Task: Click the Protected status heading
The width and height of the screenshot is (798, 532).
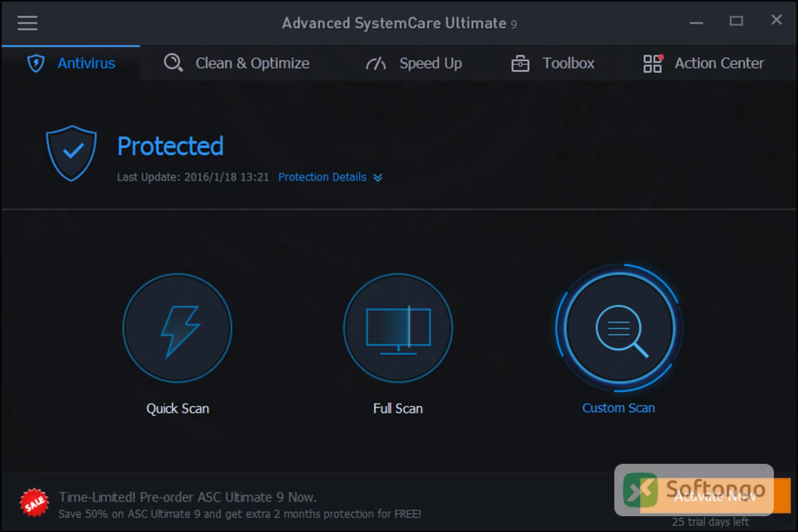Action: (x=170, y=146)
